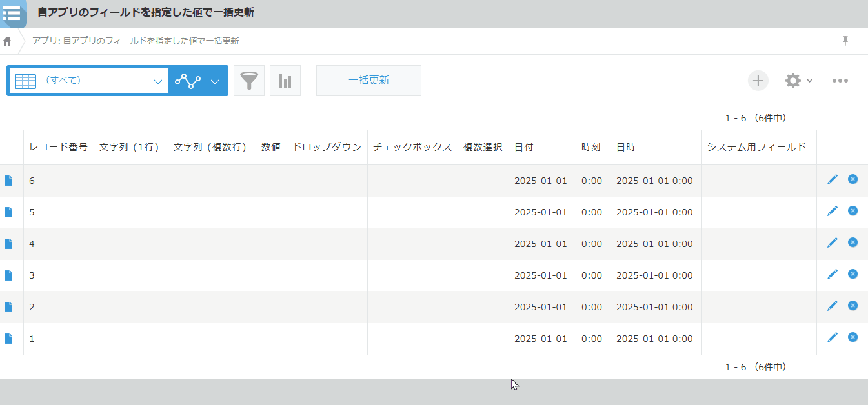Screen dimensions: 868x405
Task: Click the home icon in breadcrumb
Action: pos(8,41)
